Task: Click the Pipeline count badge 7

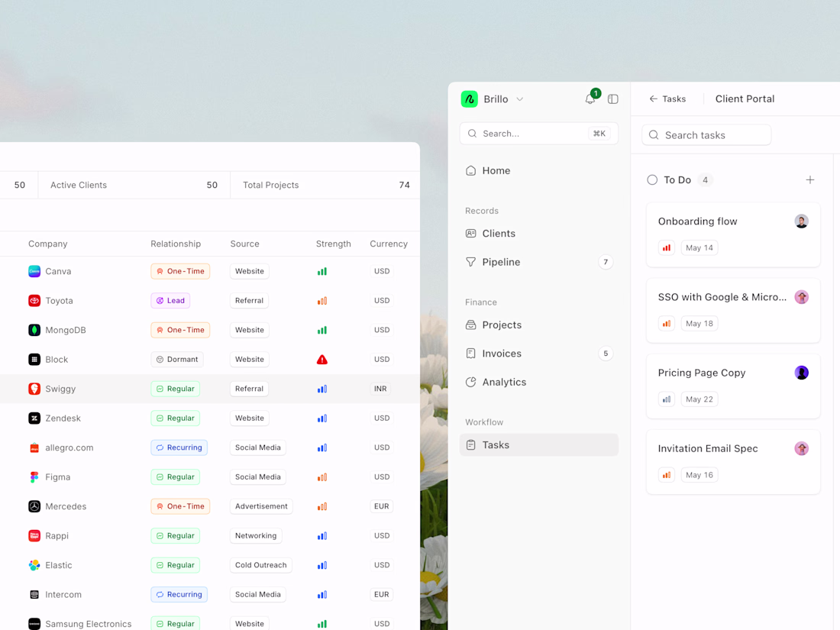Action: pyautogui.click(x=606, y=262)
